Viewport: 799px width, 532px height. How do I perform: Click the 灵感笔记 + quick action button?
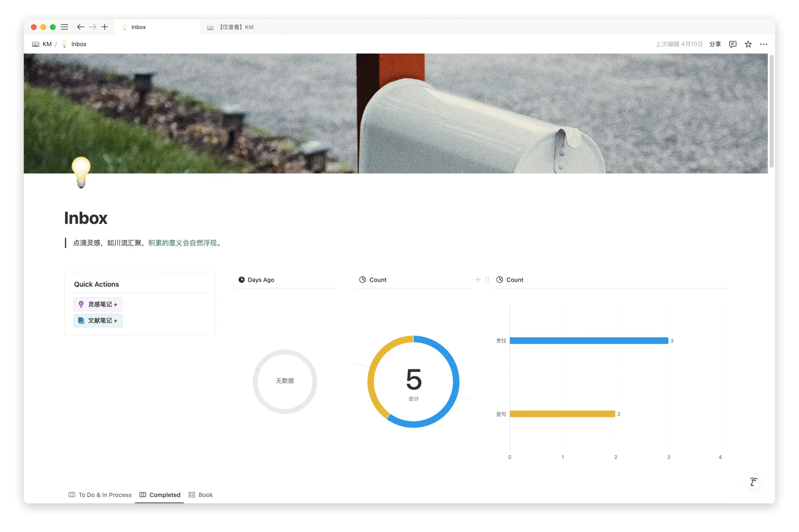pos(98,304)
